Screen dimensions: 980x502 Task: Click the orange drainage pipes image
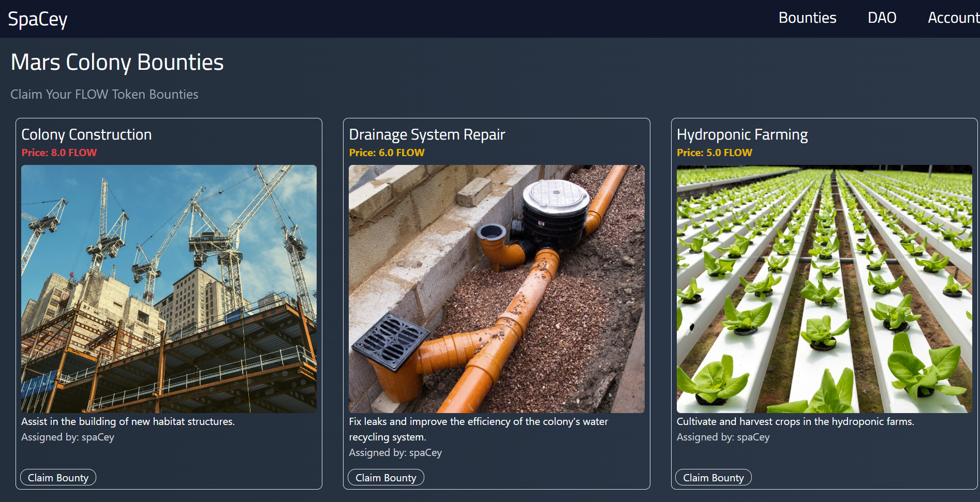(497, 288)
